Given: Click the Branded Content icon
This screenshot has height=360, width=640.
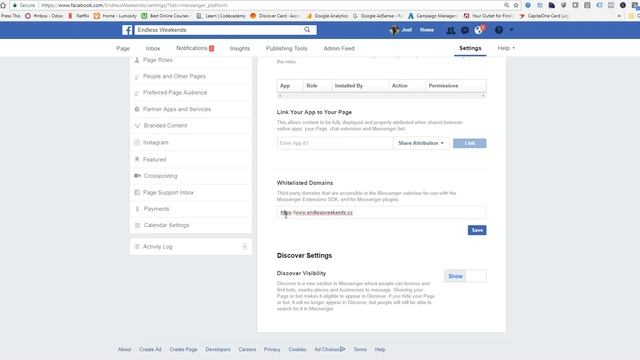Looking at the screenshot, I should pos(137,126).
